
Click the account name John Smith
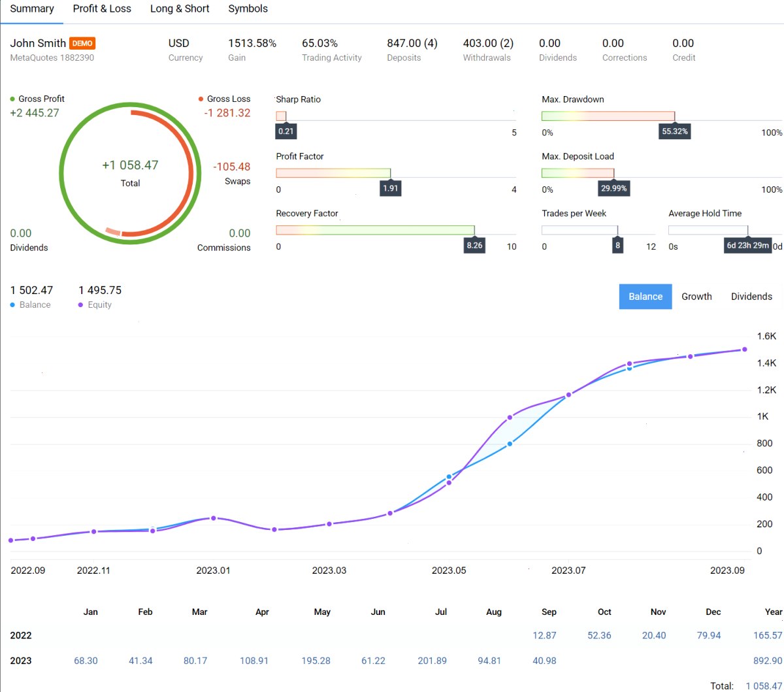click(38, 43)
